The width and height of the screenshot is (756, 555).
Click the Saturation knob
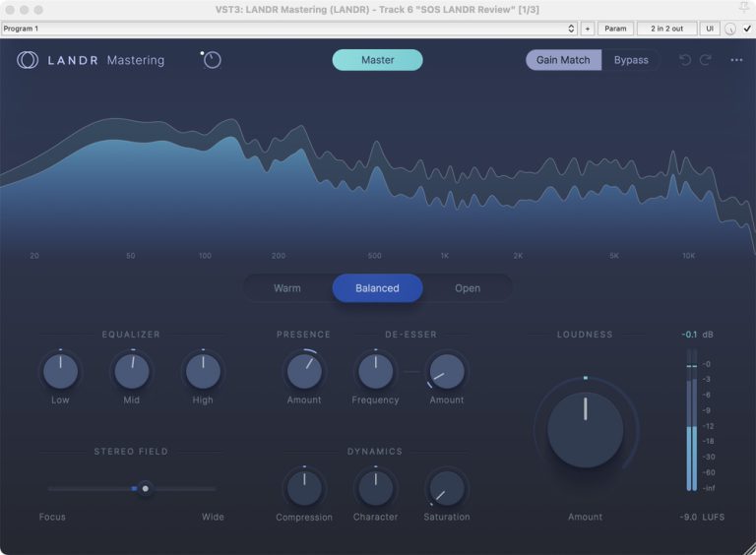pos(447,488)
